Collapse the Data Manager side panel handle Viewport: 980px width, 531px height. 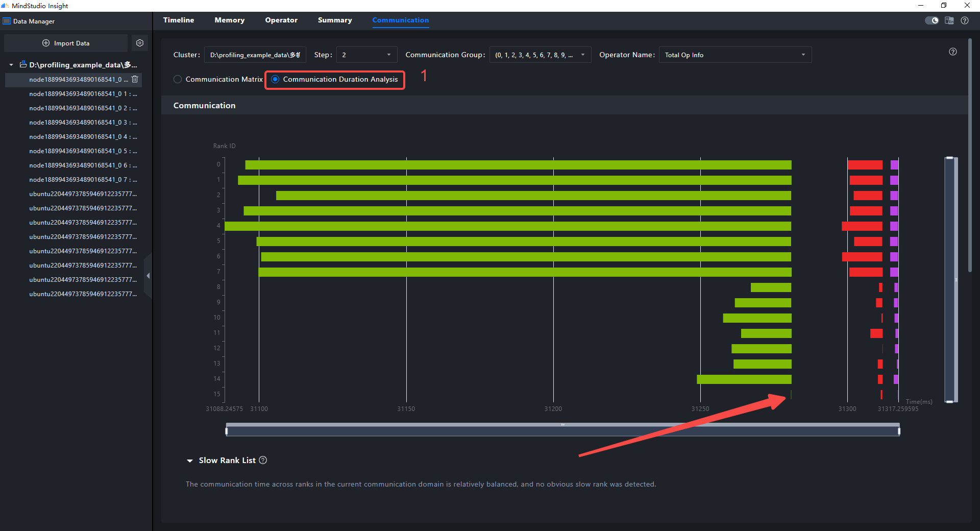tap(148, 276)
